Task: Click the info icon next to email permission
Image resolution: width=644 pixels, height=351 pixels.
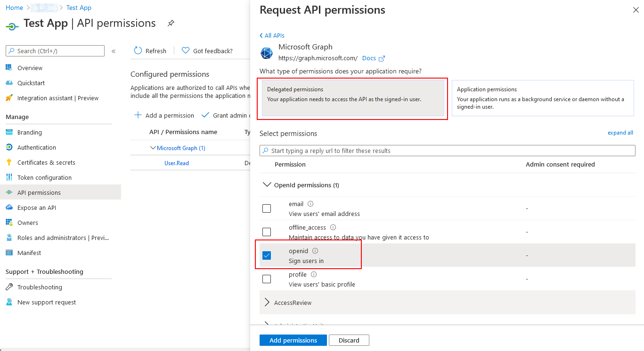Action: (310, 204)
